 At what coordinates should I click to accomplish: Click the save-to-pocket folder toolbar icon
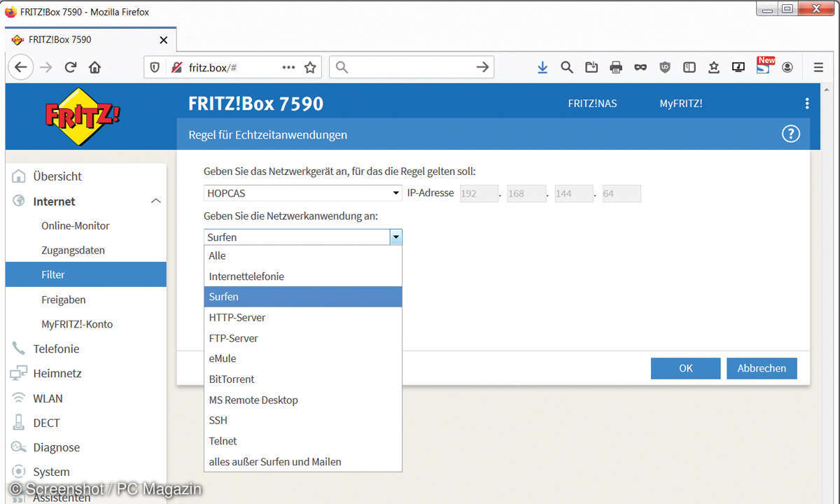pyautogui.click(x=591, y=67)
